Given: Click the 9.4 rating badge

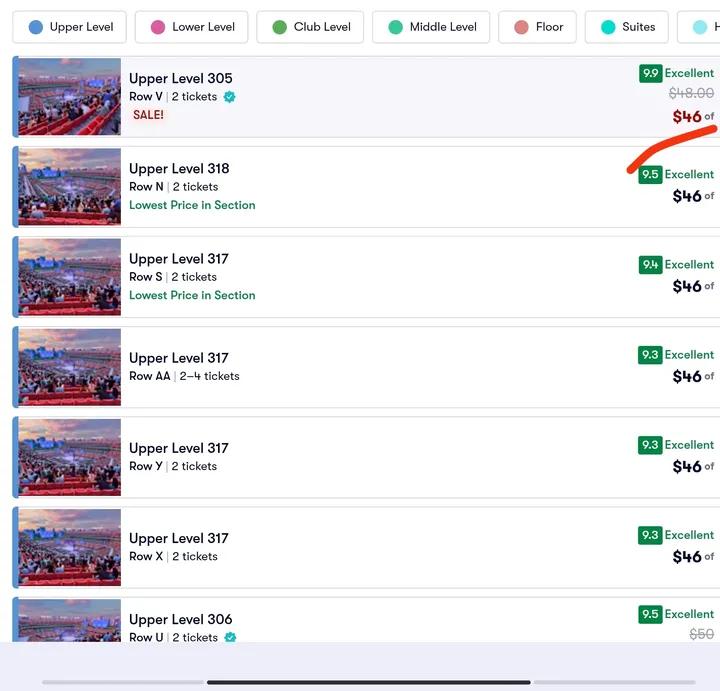Looking at the screenshot, I should pyautogui.click(x=650, y=264).
